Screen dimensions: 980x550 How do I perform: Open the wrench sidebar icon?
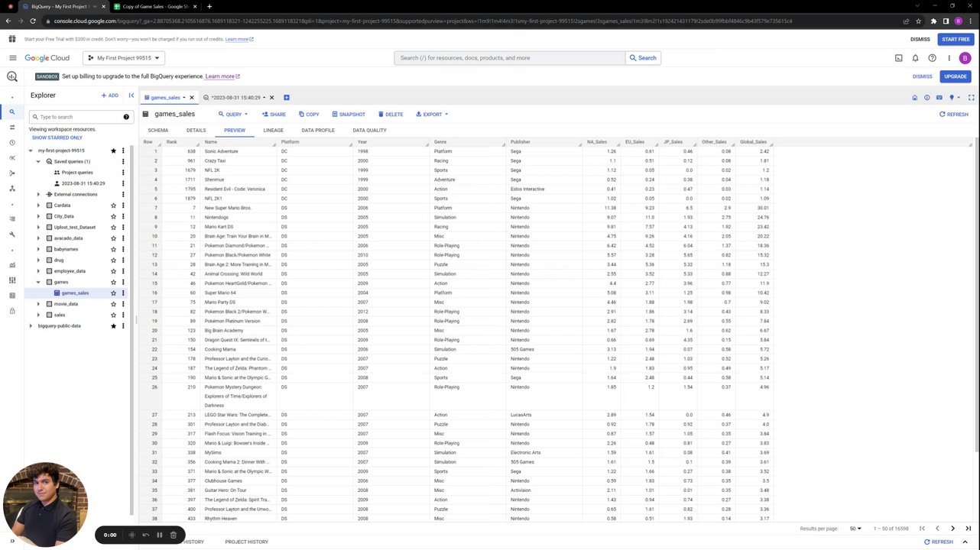12,234
